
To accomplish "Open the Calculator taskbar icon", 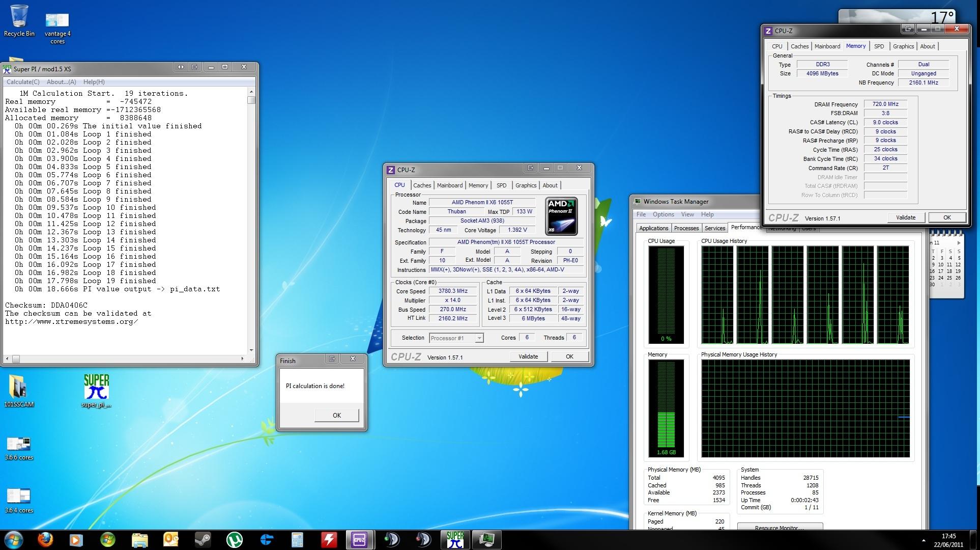I will click(x=297, y=540).
